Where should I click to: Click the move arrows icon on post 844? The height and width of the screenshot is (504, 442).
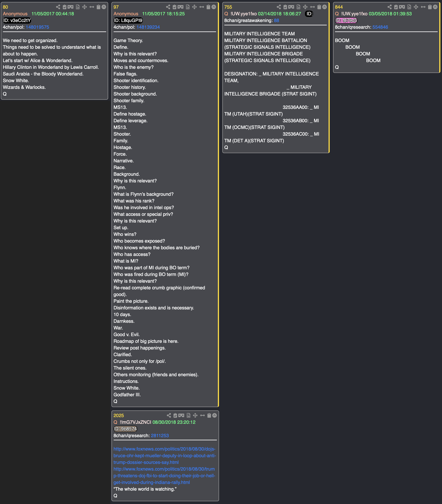pyautogui.click(x=416, y=7)
